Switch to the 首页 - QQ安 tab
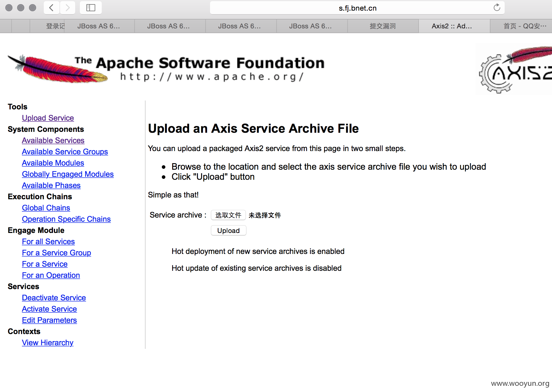Image resolution: width=552 pixels, height=392 pixels. point(521,26)
